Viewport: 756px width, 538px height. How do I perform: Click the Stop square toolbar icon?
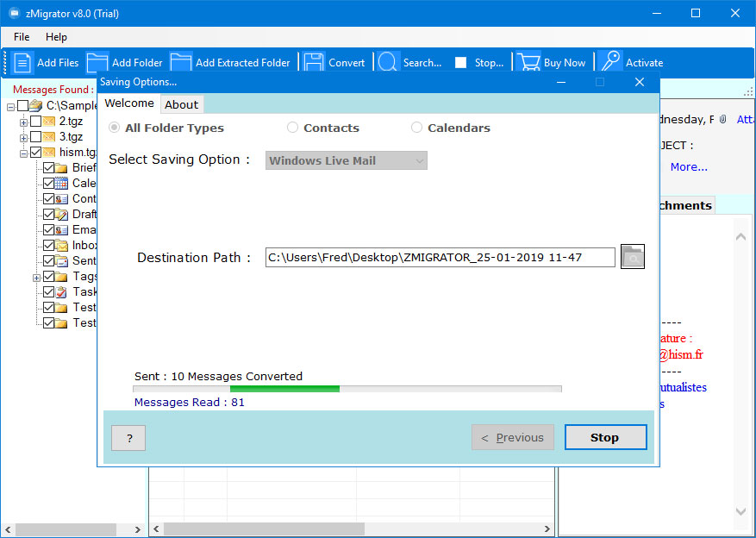click(x=460, y=63)
